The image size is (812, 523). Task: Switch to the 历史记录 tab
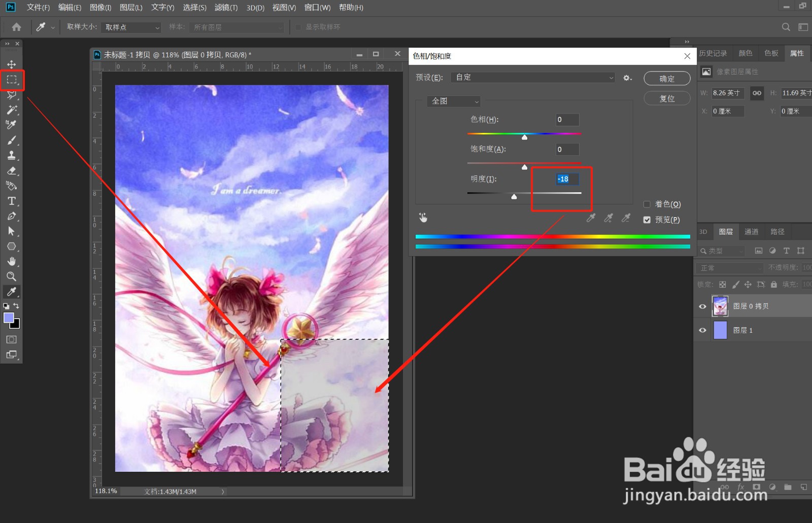pyautogui.click(x=713, y=53)
